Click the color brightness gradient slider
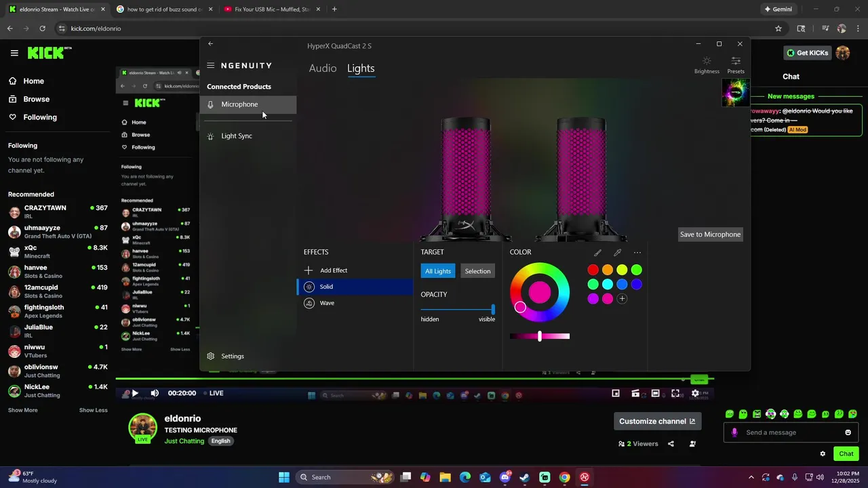This screenshot has width=868, height=488. 540,336
